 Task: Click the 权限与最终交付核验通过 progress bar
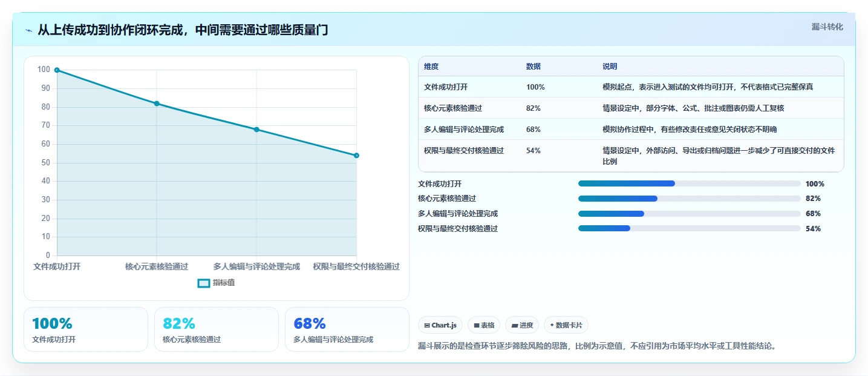(690, 228)
